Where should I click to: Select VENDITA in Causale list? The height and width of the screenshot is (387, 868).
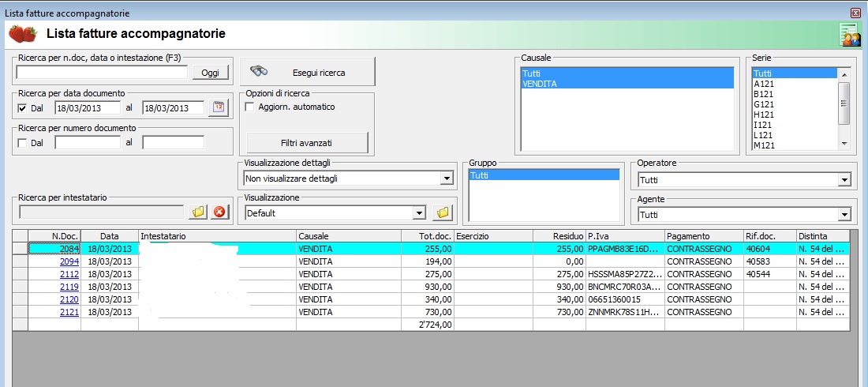point(627,84)
